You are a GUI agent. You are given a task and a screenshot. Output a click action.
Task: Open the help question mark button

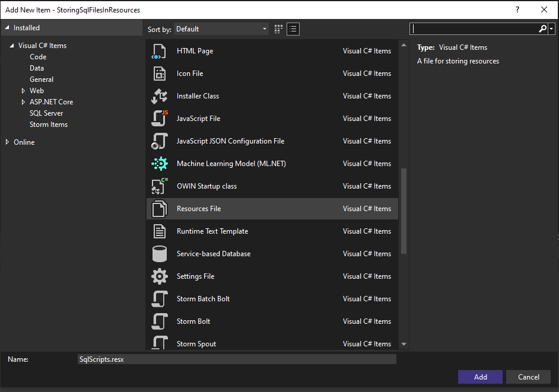(517, 9)
